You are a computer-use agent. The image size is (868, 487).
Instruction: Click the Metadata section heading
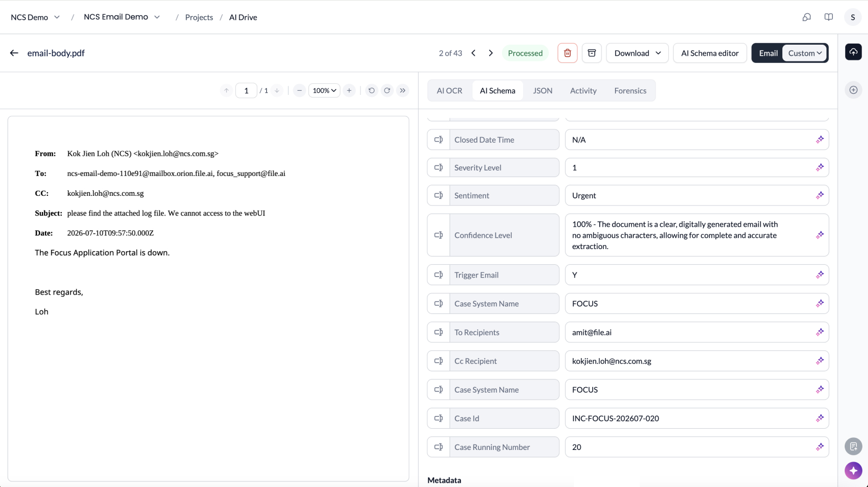444,480
